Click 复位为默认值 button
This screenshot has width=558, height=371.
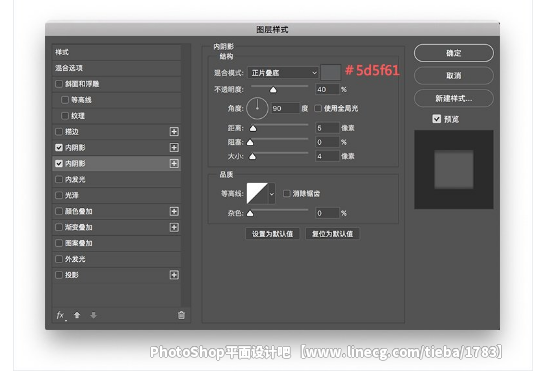[332, 234]
